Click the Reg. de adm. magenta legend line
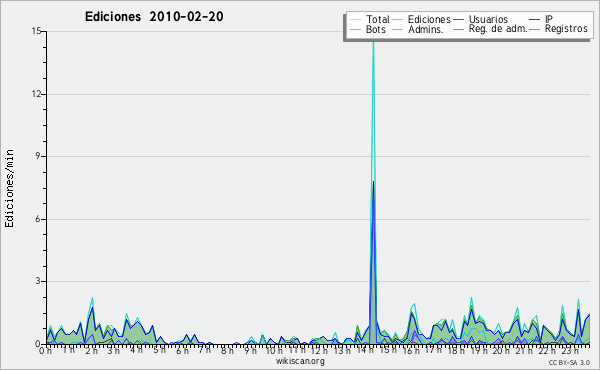This screenshot has height=370, width=600. (x=458, y=29)
